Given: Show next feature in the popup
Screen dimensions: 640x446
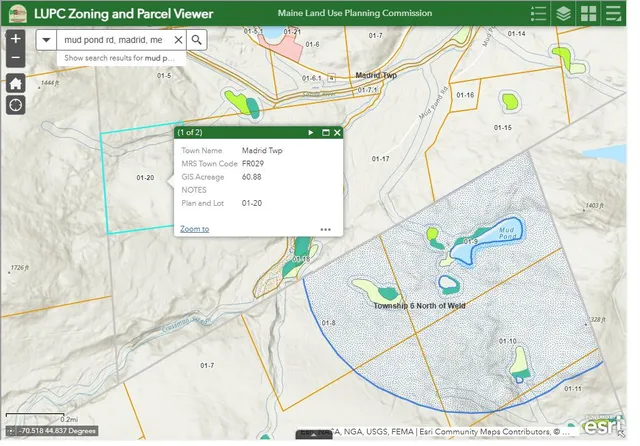Looking at the screenshot, I should point(311,132).
